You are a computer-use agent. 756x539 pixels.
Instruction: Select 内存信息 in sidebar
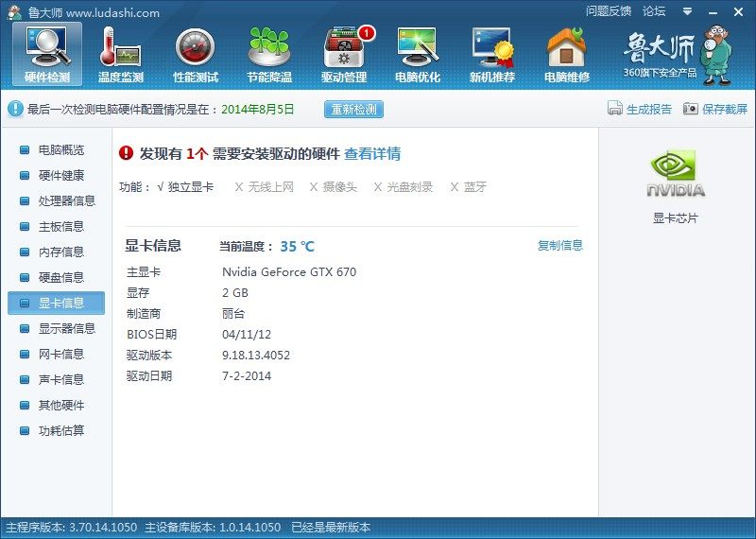[60, 252]
